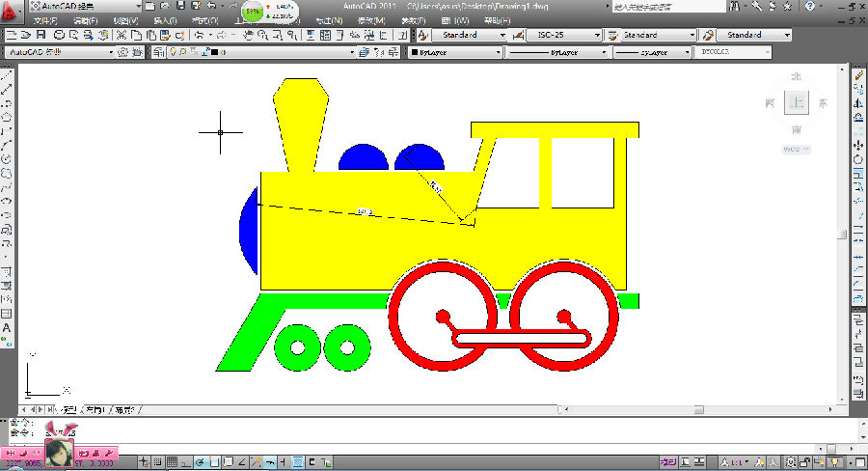868x471 pixels.
Task: Click the Erase tool in modify toolbar
Action: click(858, 76)
